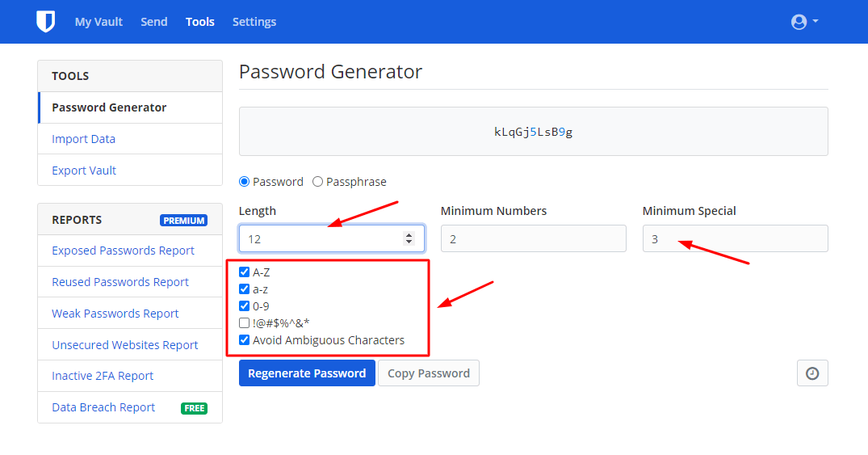Screen dimensions: 868x455
Task: Toggle the a-z lowercase checkbox
Action: (x=245, y=289)
